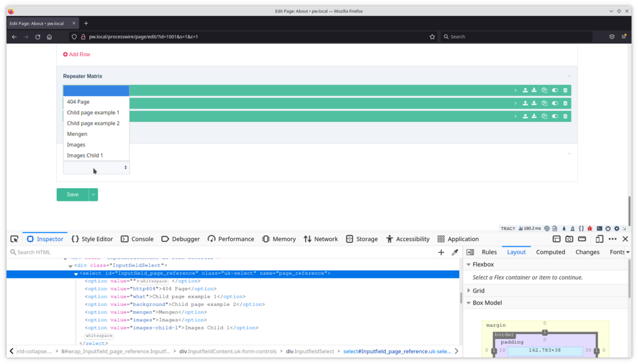
Task: Collapse the Flexbox section in Layout
Action: [469, 265]
